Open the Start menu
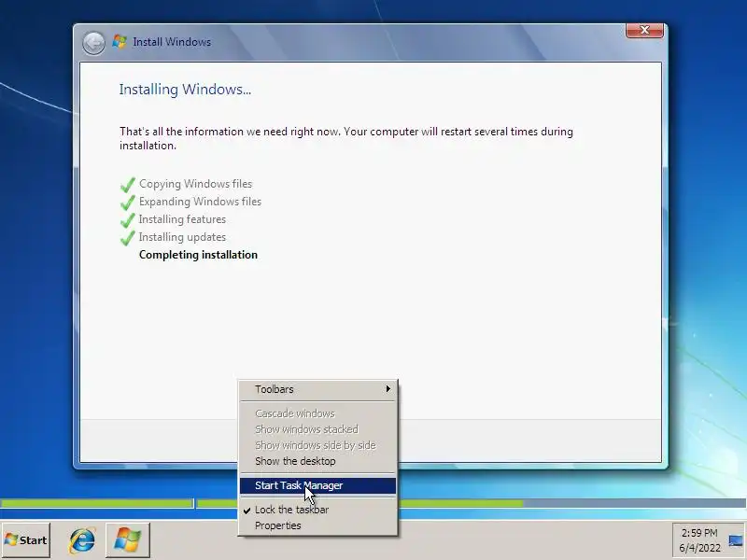 26,540
